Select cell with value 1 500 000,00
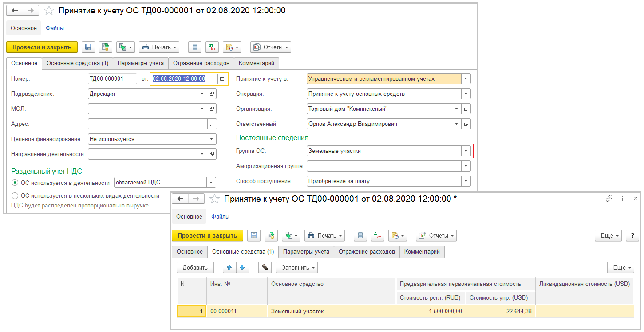The width and height of the screenshot is (644, 332). tap(431, 311)
